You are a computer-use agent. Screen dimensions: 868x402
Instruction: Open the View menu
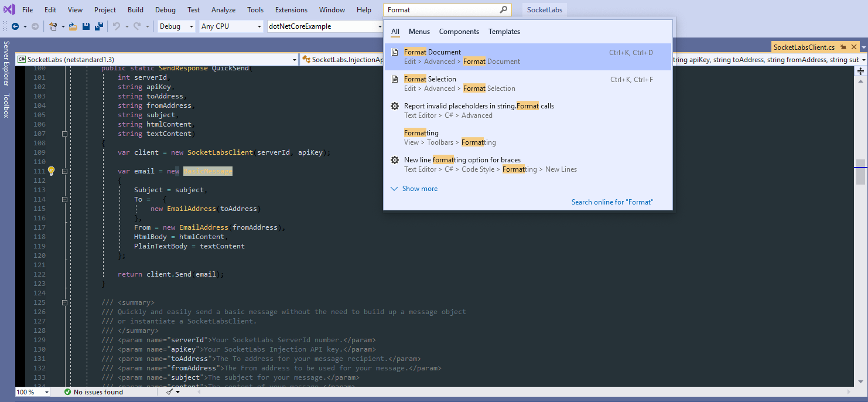pos(75,10)
